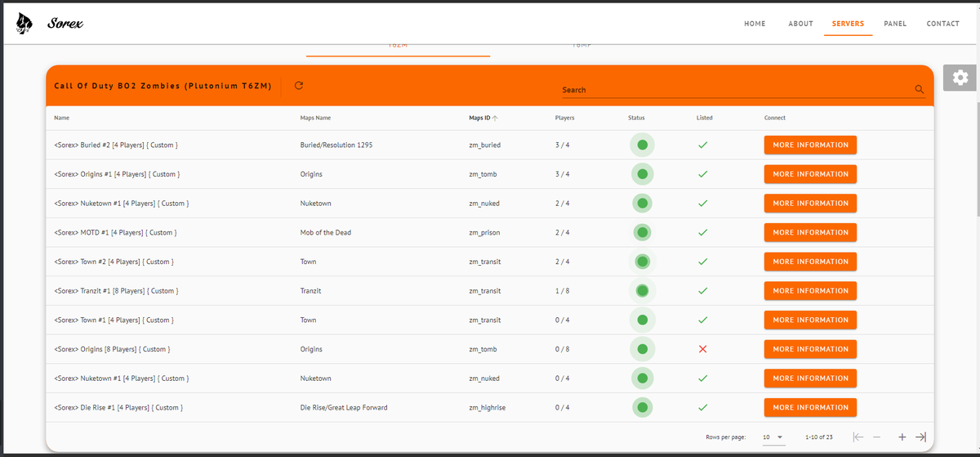The width and height of the screenshot is (980, 457).
Task: Open the PANEL nav item
Action: [895, 24]
